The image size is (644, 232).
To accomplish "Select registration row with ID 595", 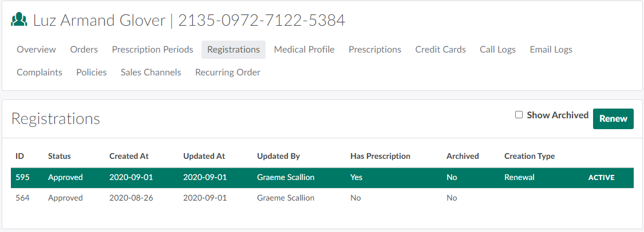I will (x=229, y=177).
